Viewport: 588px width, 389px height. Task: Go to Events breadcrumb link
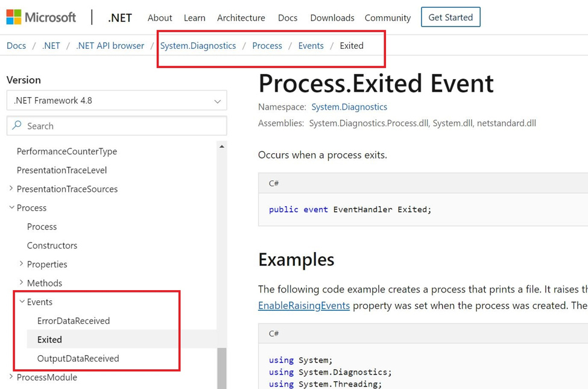click(x=311, y=46)
